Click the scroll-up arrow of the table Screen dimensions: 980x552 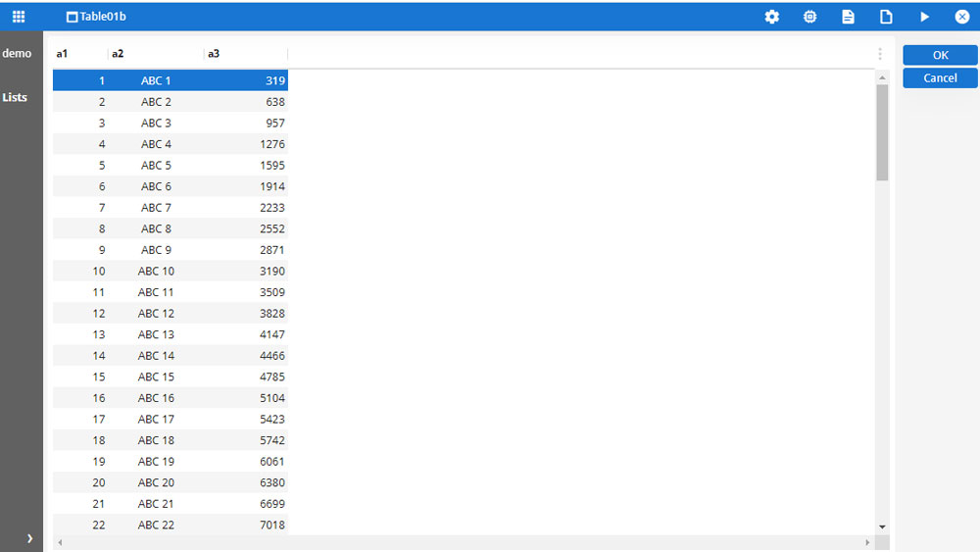(882, 77)
